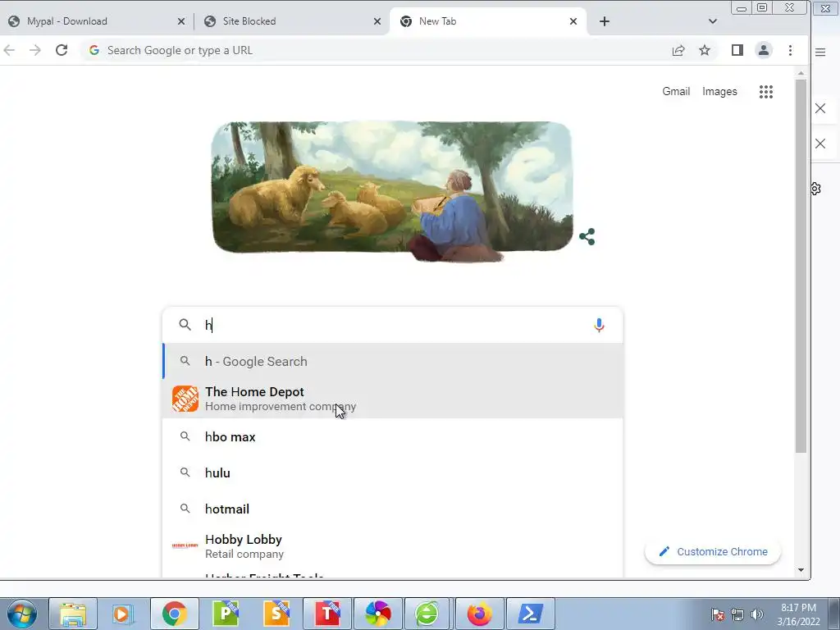
Task: Switch to Site Blocked tab
Action: (292, 21)
